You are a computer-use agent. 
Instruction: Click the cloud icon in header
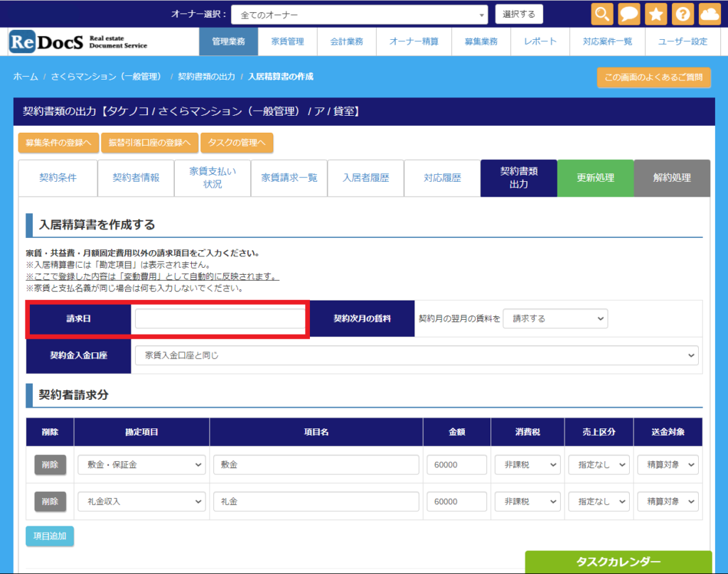(x=709, y=14)
